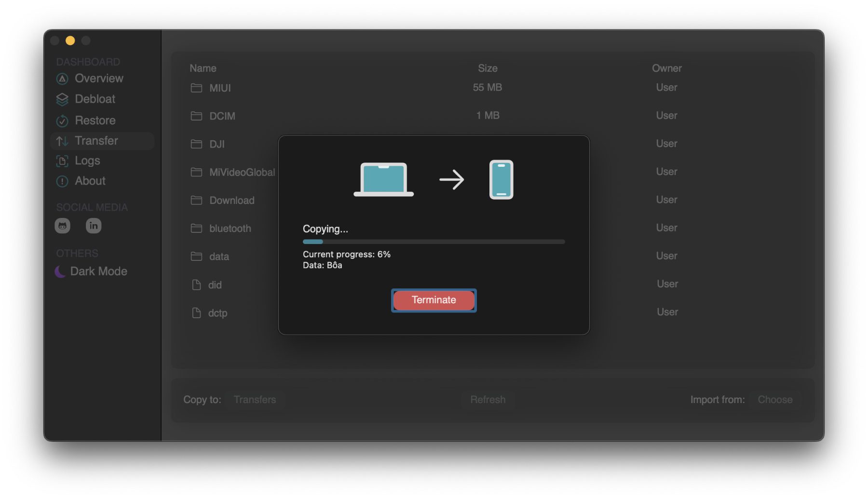
Task: Click the phone icon in copy dialog
Action: (x=501, y=179)
